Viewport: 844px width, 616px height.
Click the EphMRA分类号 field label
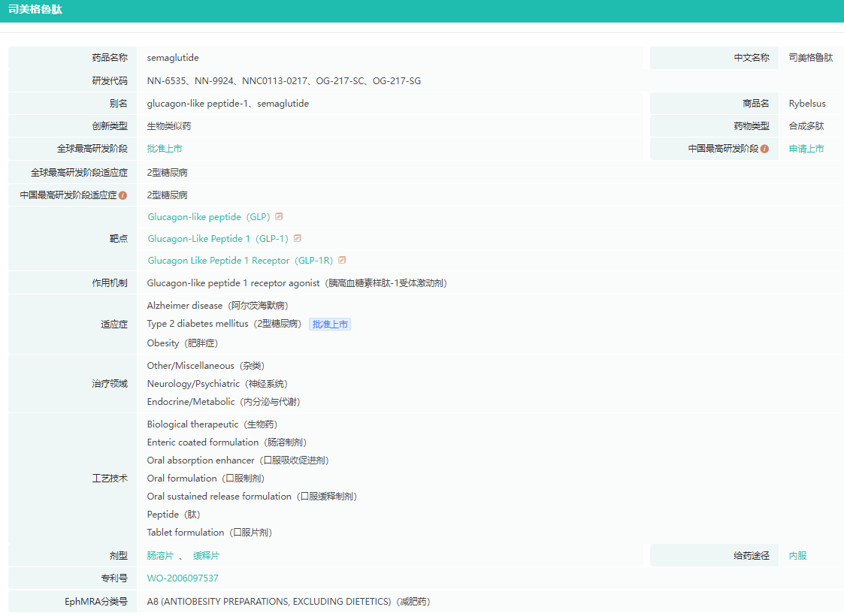[95, 601]
